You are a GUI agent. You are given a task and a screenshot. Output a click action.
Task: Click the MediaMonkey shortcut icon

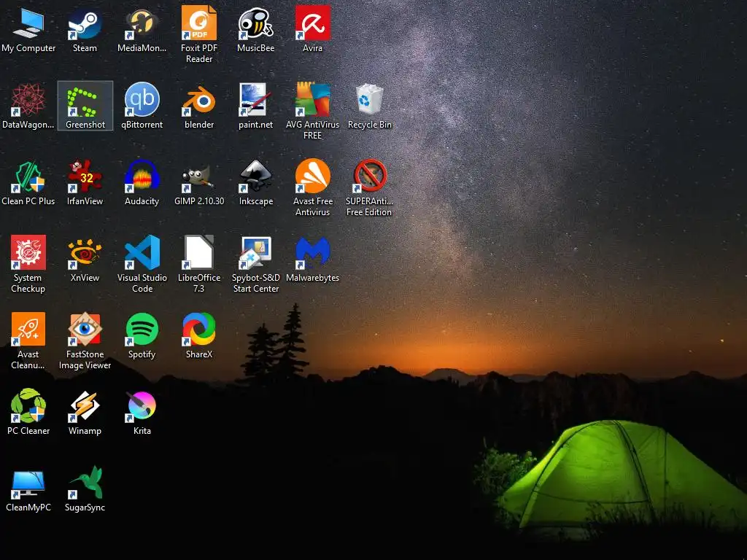[x=142, y=23]
